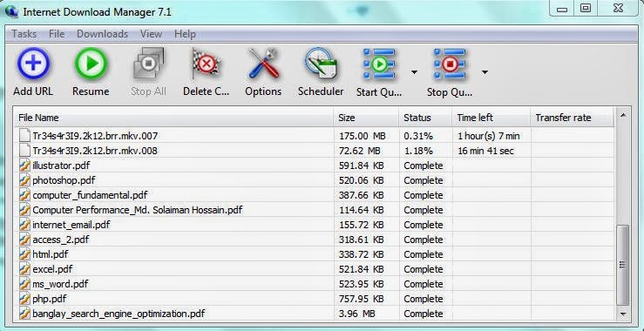Sort by Time left column header
Viewport: 644px width, 331px height.
pyautogui.click(x=491, y=118)
